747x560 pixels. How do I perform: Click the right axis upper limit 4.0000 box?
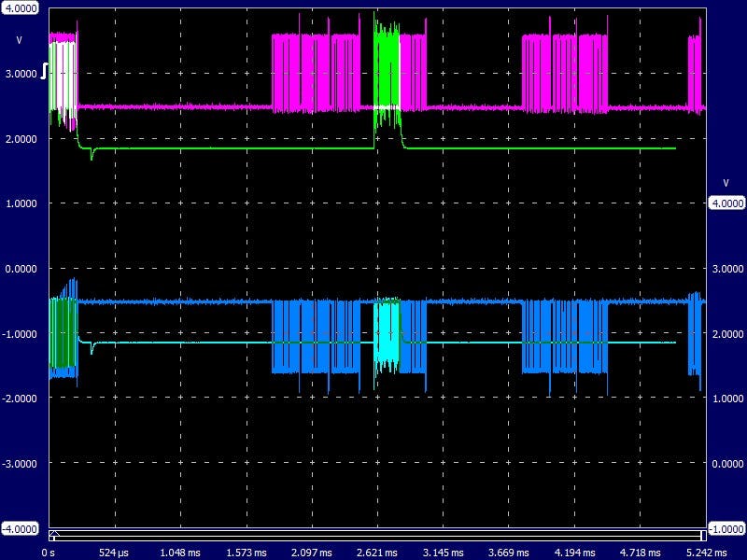tap(726, 203)
